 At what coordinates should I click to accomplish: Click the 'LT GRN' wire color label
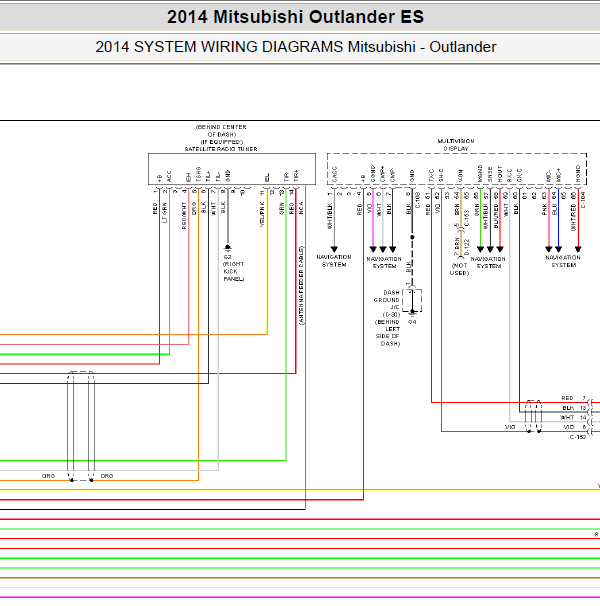tap(165, 213)
